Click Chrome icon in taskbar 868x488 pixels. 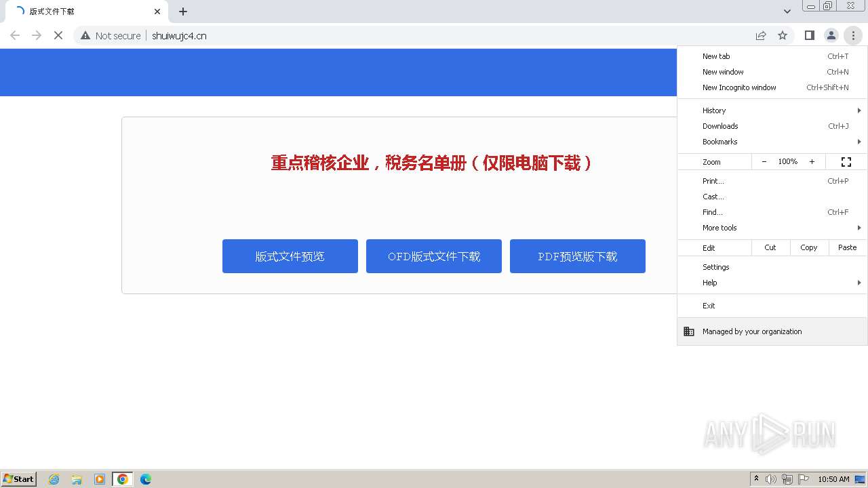click(123, 479)
